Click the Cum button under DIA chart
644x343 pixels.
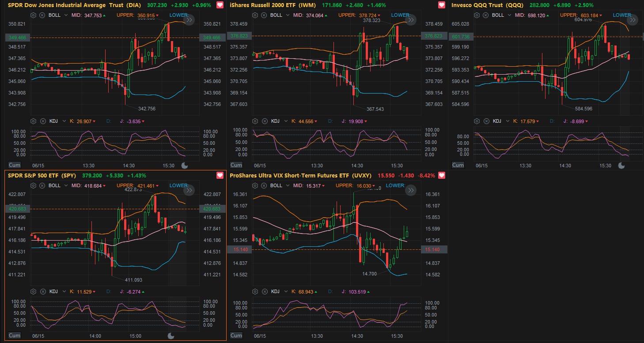pyautogui.click(x=14, y=165)
